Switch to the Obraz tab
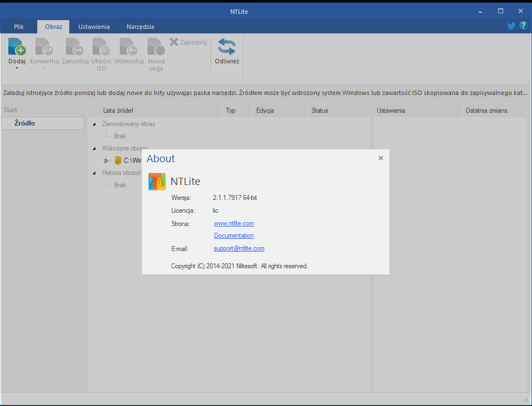The image size is (532, 406). point(54,27)
